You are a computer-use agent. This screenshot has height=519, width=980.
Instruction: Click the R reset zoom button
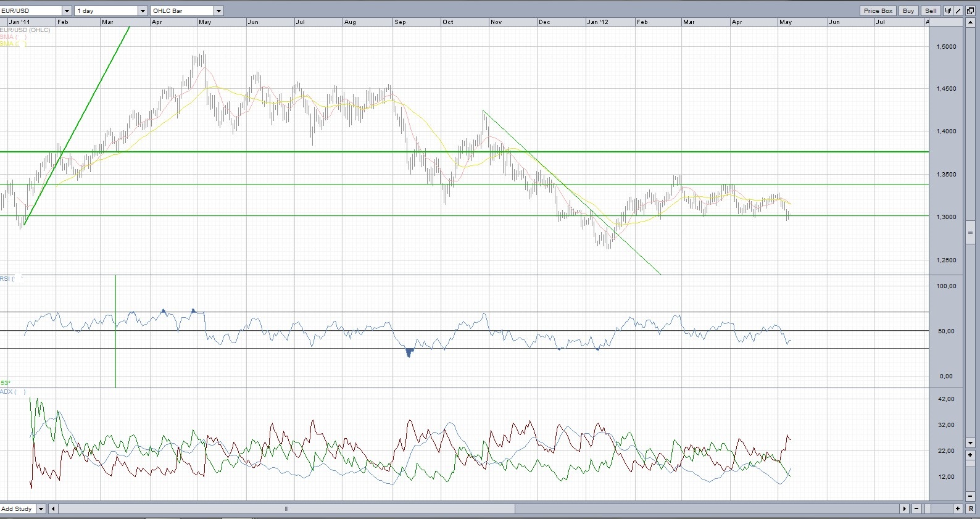971,509
